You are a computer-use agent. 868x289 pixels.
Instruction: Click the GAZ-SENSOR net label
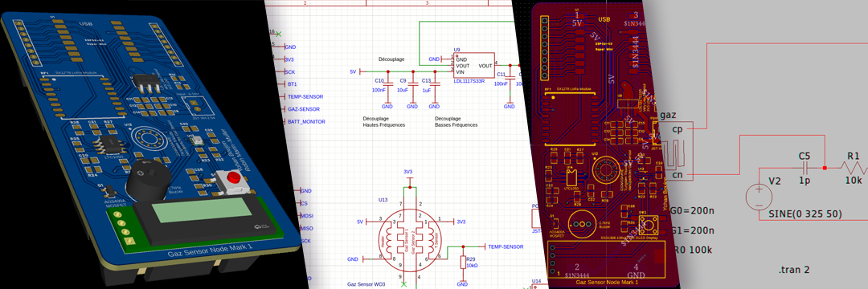tap(303, 109)
